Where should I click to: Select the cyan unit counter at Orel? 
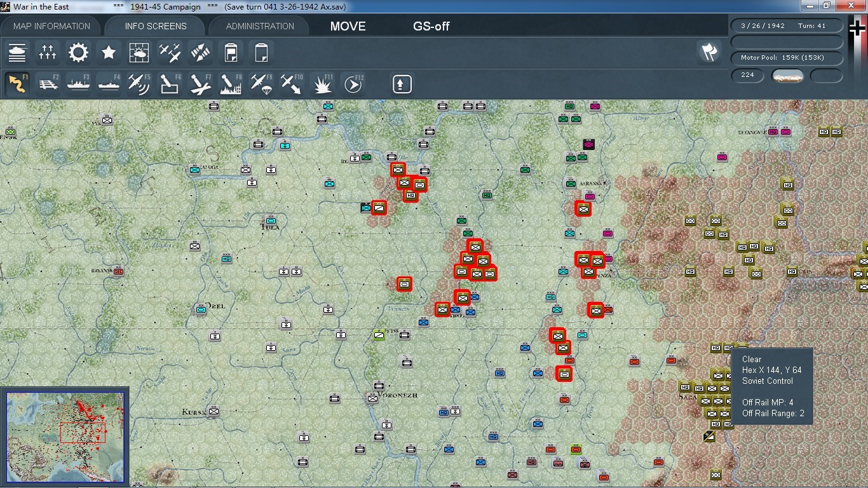[x=201, y=309]
